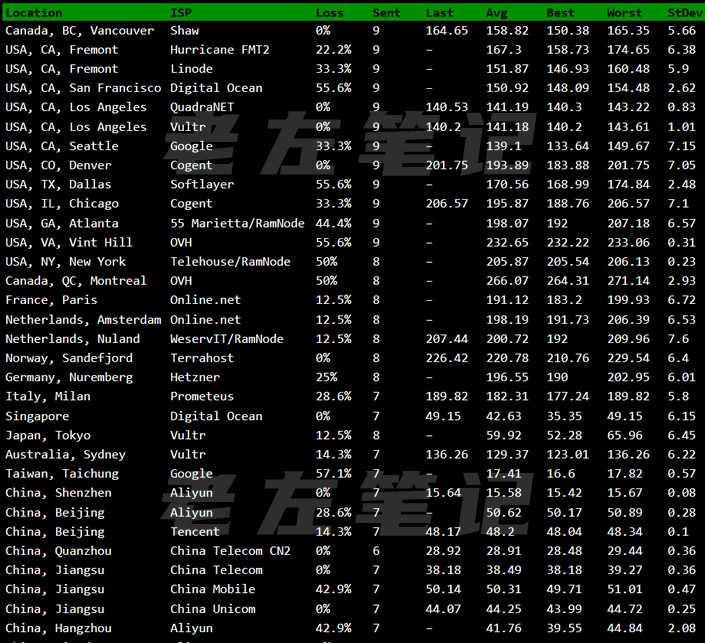Click QuadraNET ISP entry

coord(202,107)
